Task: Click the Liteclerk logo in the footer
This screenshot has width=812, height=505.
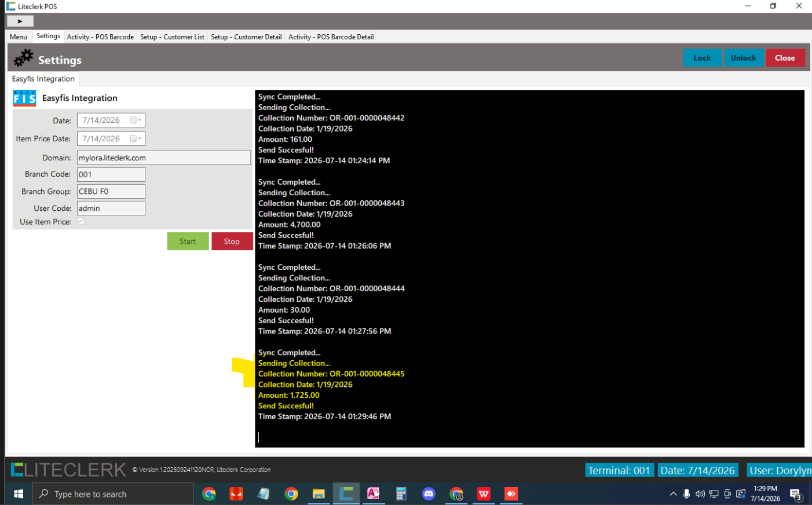Action: click(x=68, y=470)
